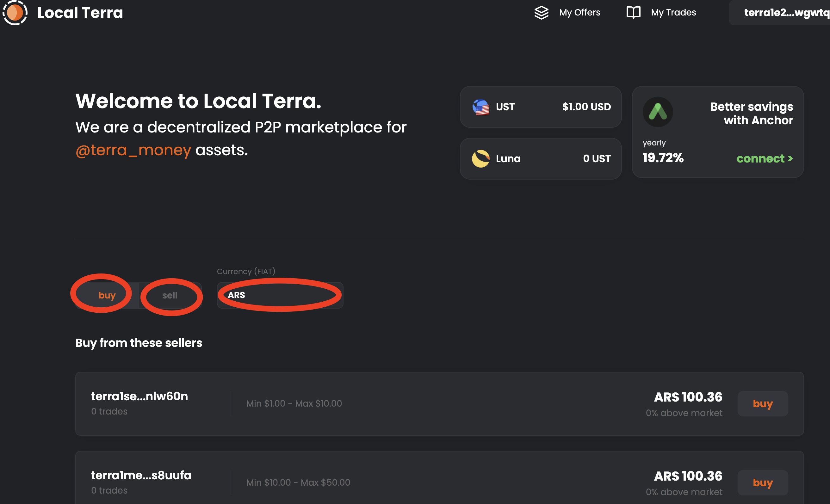Screen dimensions: 830x504
Task: Click the Luna coin icon
Action: coord(481,159)
